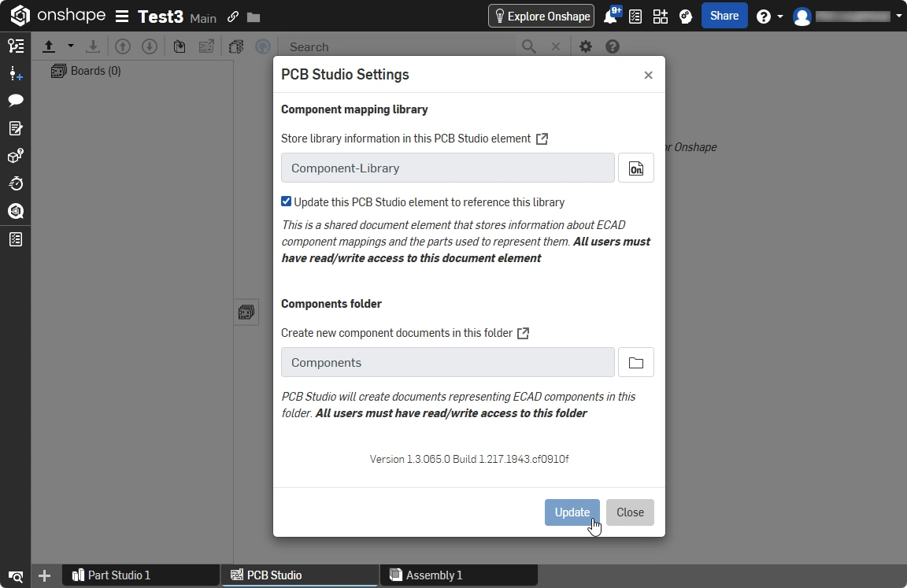Clear the search with the X icon

556,46
